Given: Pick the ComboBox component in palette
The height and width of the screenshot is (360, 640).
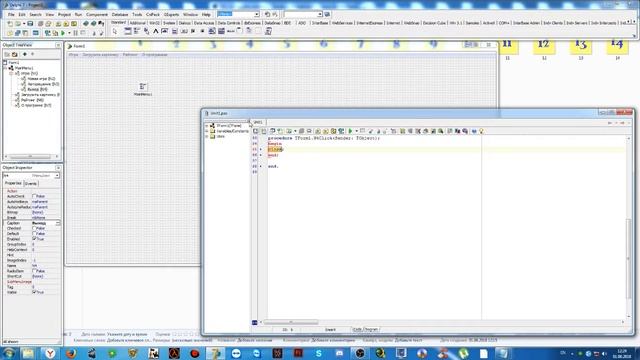Looking at the screenshot, I should [x=221, y=31].
